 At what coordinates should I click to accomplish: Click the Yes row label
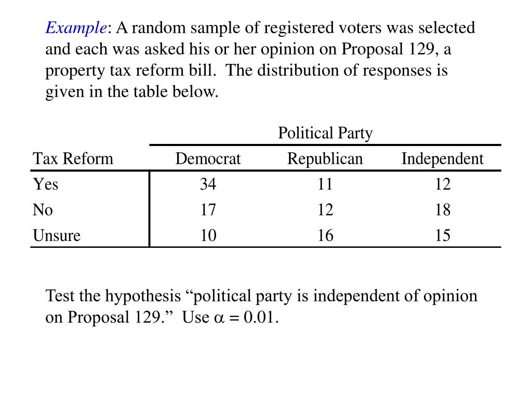pos(46,184)
